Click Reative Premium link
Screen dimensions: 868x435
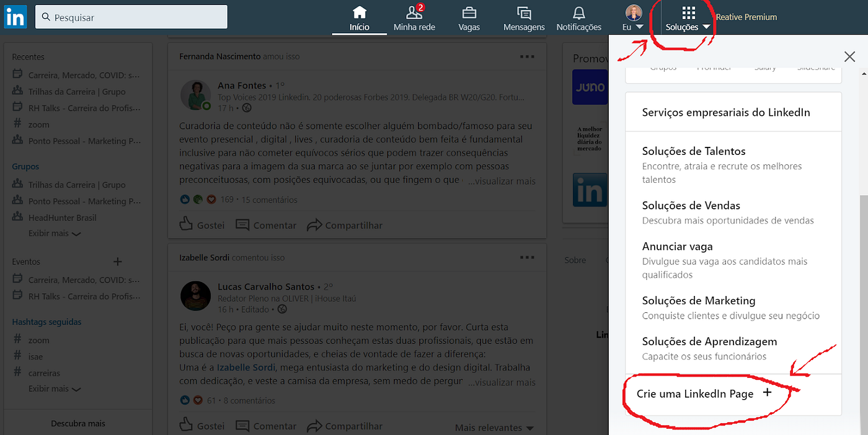[746, 17]
